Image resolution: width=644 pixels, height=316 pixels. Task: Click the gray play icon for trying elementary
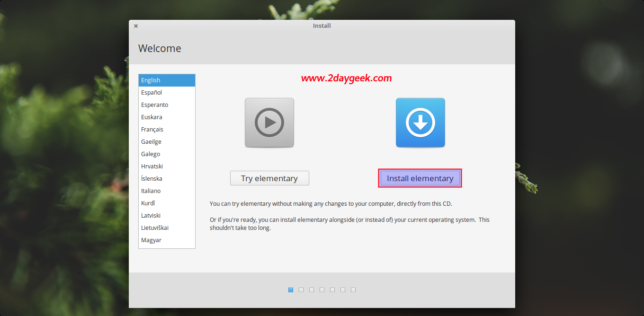coord(269,123)
